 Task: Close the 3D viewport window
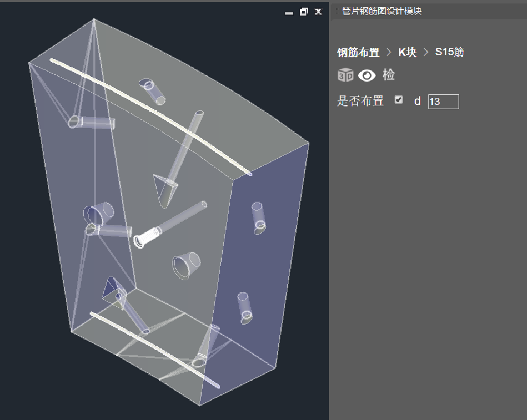pyautogui.click(x=318, y=12)
